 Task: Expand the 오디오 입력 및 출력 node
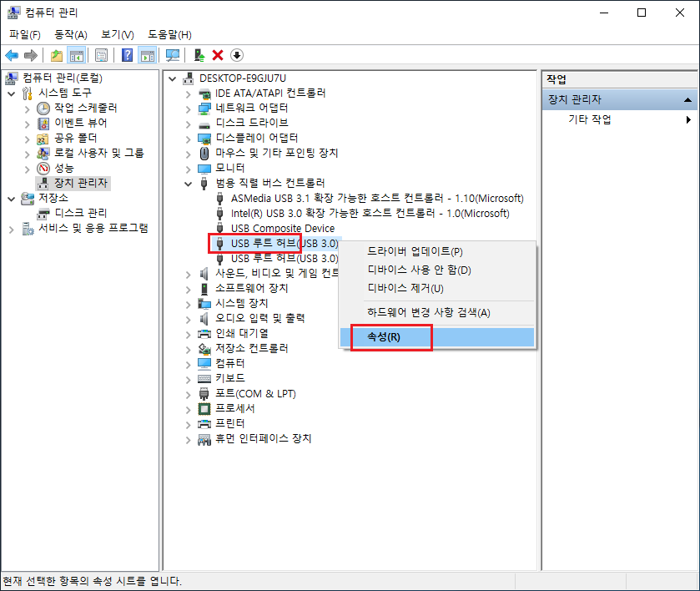tap(189, 319)
